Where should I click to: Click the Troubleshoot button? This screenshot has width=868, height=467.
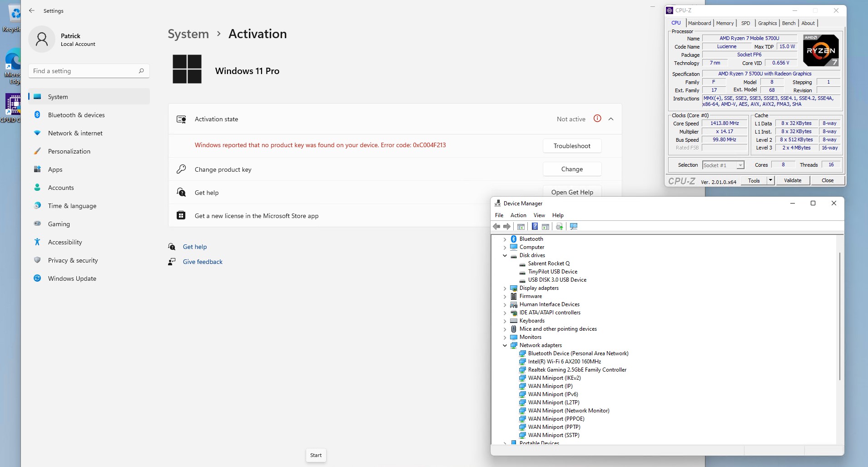(572, 146)
